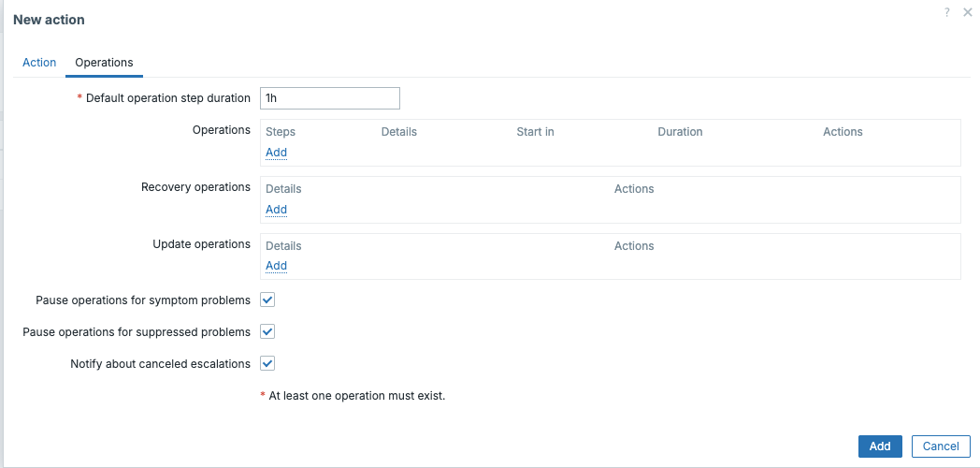Click the Steps column header
Viewport: 980px width, 468px height.
point(281,132)
